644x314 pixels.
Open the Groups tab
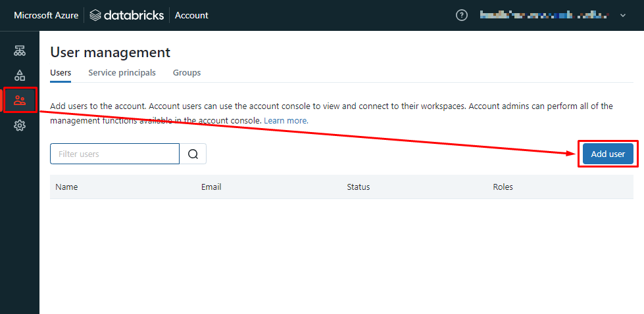point(187,73)
